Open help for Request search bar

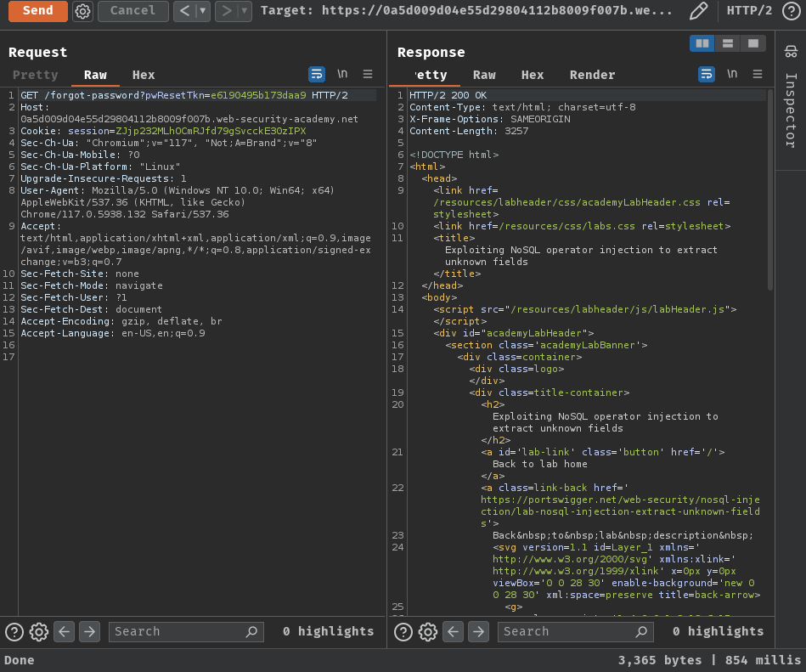[14, 632]
